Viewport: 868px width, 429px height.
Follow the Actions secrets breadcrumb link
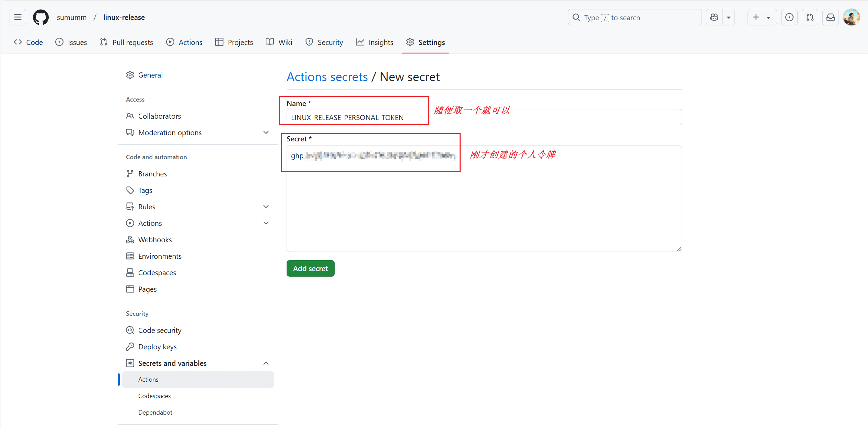pyautogui.click(x=327, y=77)
